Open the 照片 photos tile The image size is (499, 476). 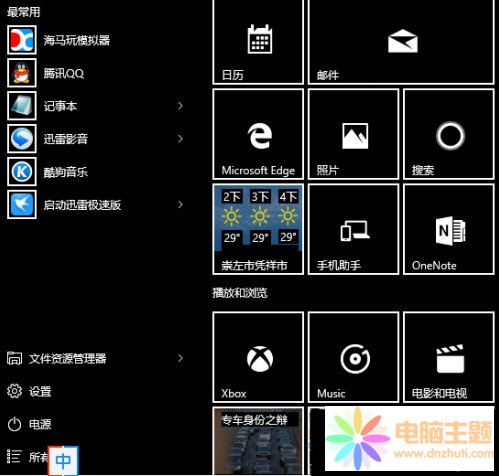coord(353,134)
